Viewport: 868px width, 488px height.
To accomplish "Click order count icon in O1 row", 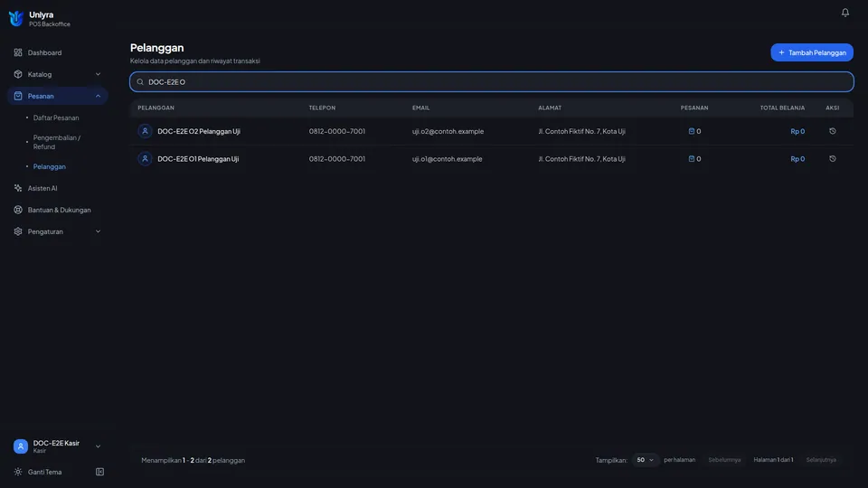I will (x=691, y=159).
